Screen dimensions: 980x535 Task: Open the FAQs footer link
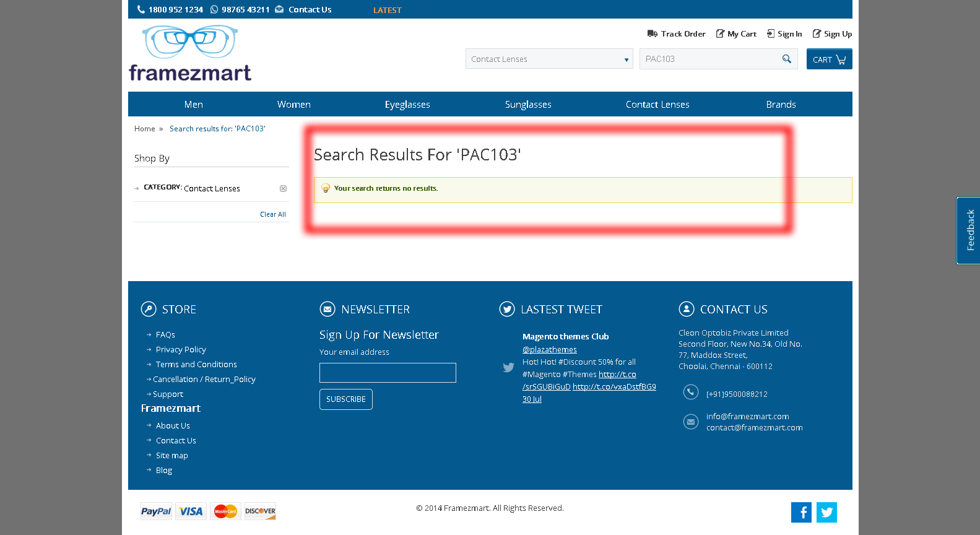[165, 335]
